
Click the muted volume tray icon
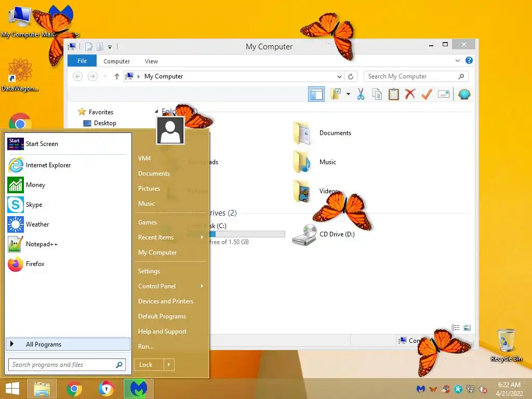point(483,389)
